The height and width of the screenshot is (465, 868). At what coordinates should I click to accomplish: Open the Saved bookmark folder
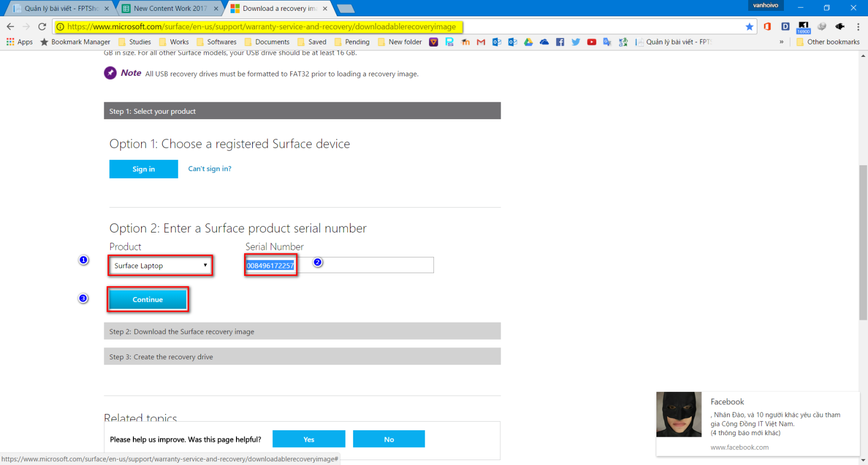[x=312, y=42]
